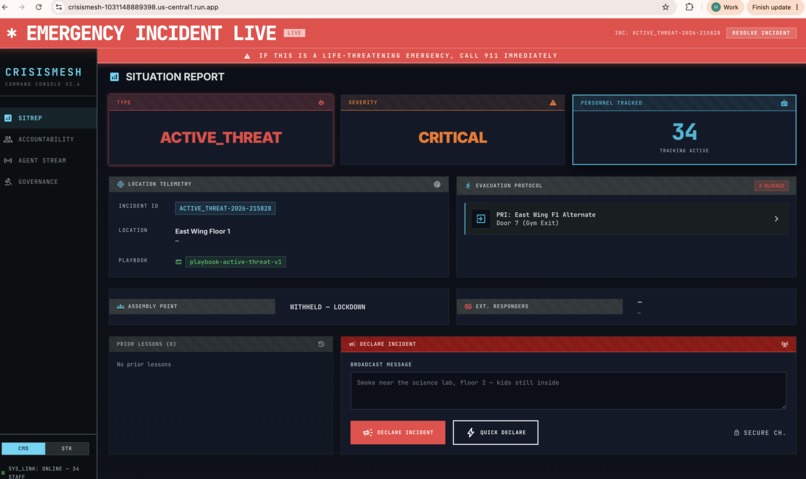Bookmark this page with the star icon
Viewport: 806px width, 479px height.
(x=666, y=7)
